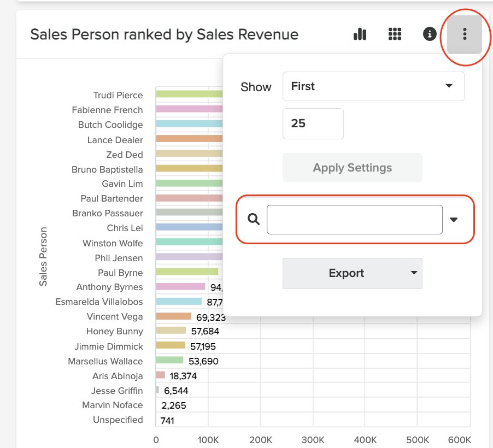Click the Export button
493x448 pixels.
[x=347, y=273]
